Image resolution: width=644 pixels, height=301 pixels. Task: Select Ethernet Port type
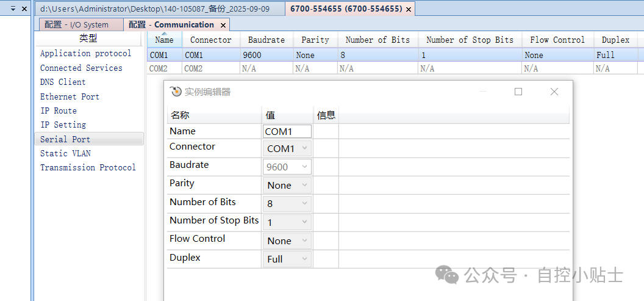click(x=70, y=96)
